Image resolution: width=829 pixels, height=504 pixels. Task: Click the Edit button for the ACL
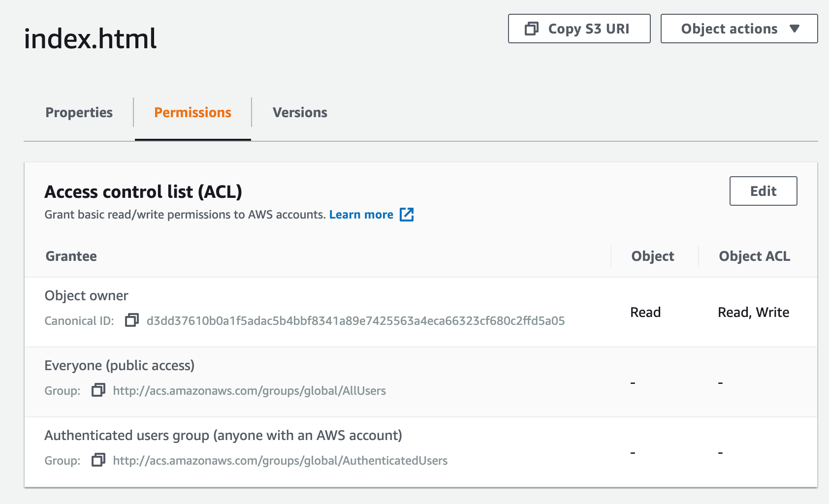click(763, 191)
